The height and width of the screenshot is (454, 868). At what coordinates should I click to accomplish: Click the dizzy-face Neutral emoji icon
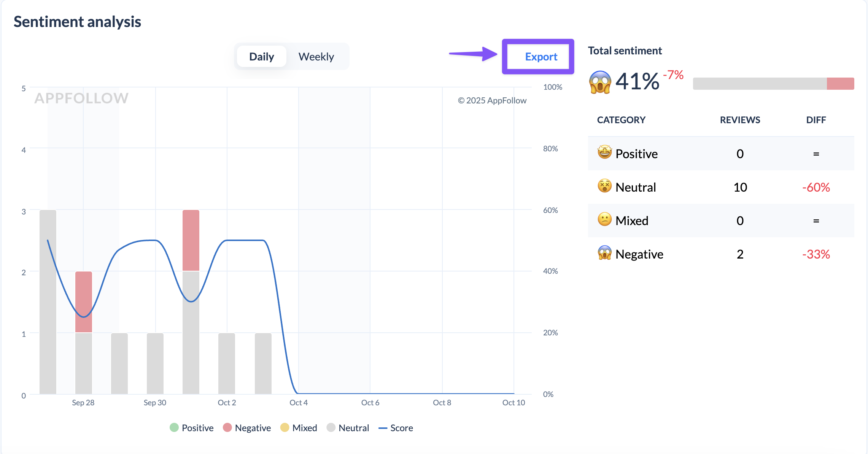(604, 186)
